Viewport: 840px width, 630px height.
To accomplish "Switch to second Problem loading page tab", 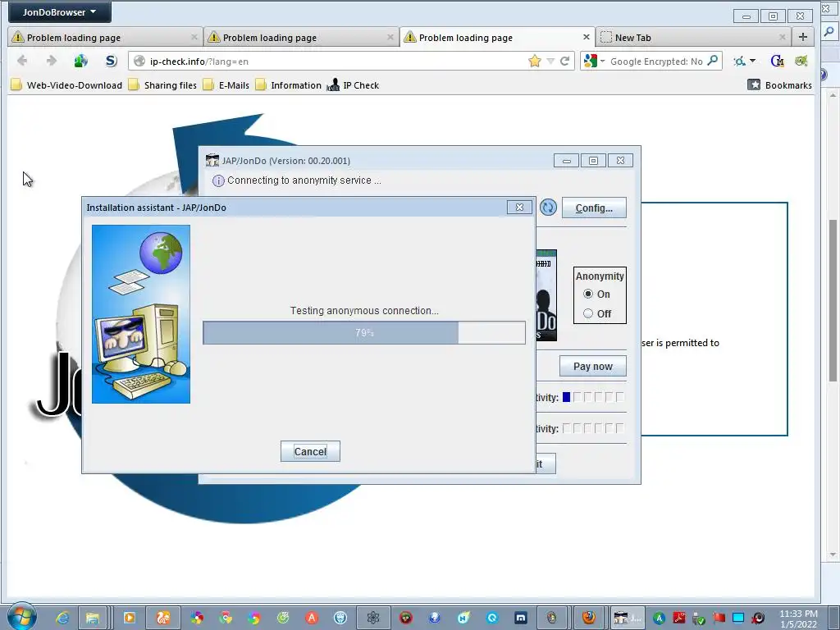I will (x=301, y=38).
